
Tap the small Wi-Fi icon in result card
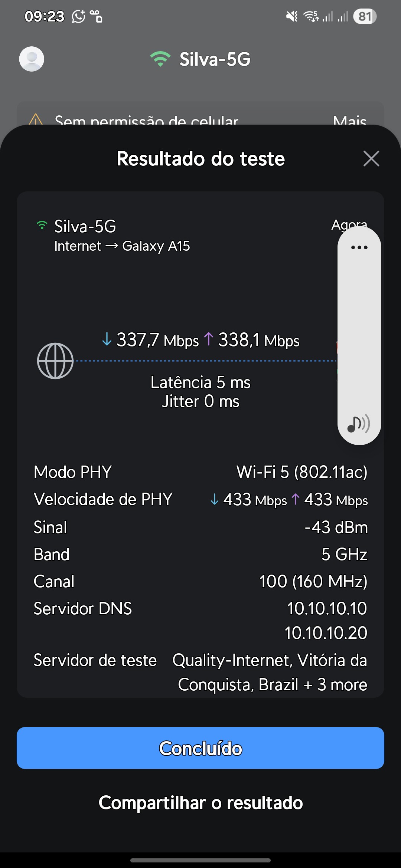coord(42,226)
